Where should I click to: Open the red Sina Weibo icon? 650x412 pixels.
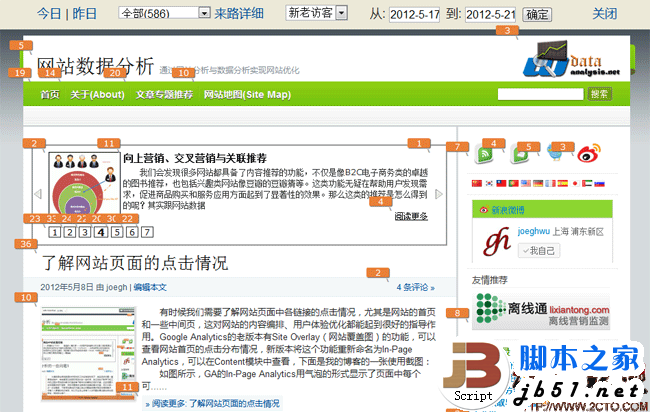[588, 155]
